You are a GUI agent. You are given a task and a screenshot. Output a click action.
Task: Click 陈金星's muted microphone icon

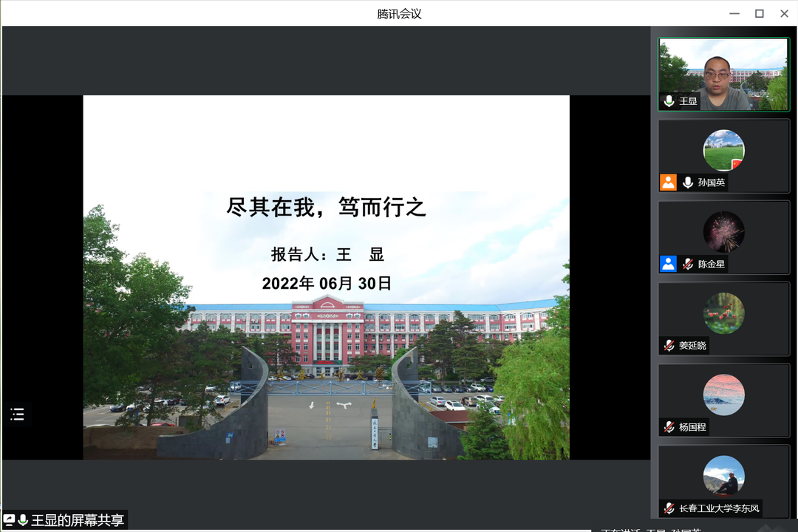click(x=688, y=264)
